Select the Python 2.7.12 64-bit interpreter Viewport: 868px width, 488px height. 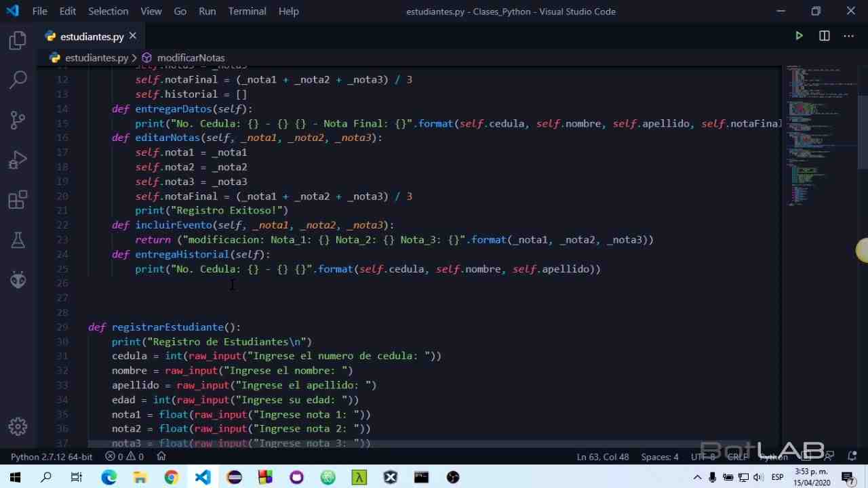52,457
